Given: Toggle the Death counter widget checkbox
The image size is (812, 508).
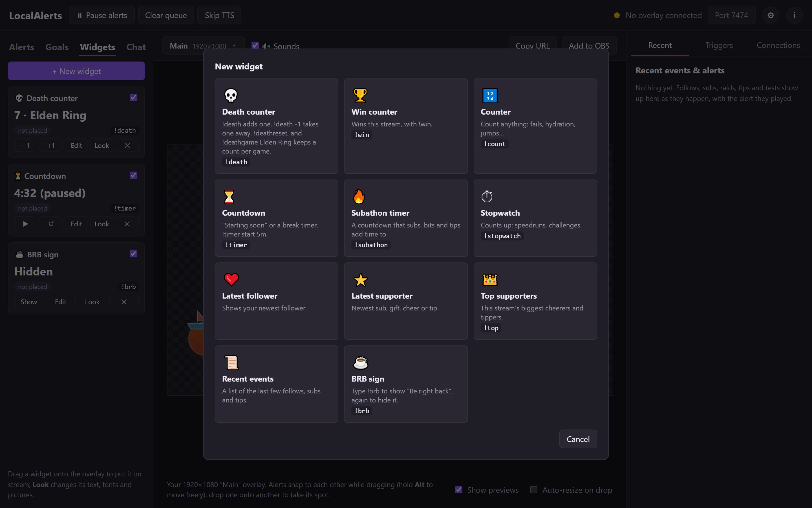Looking at the screenshot, I should point(133,97).
